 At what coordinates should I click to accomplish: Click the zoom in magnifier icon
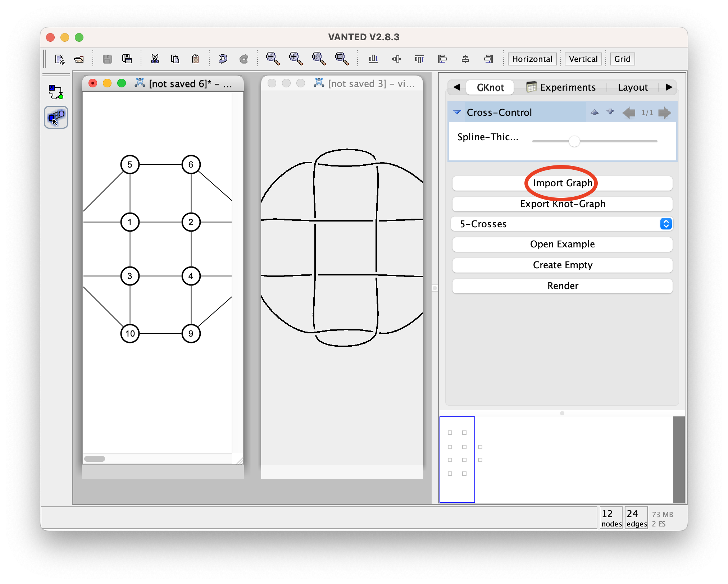coord(296,59)
